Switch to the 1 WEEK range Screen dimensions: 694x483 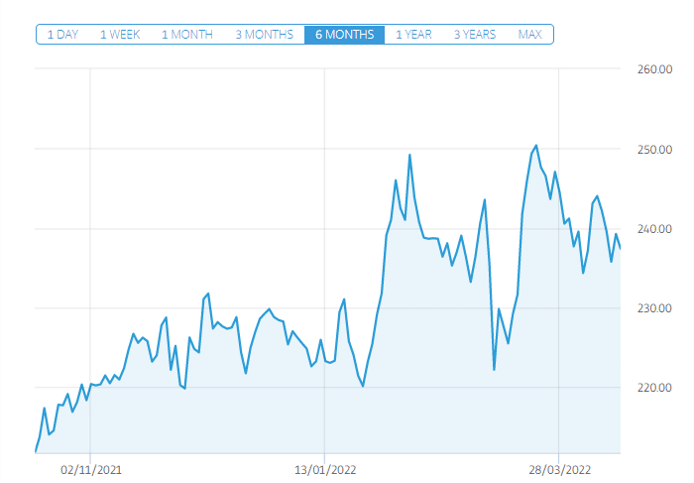[x=120, y=35]
